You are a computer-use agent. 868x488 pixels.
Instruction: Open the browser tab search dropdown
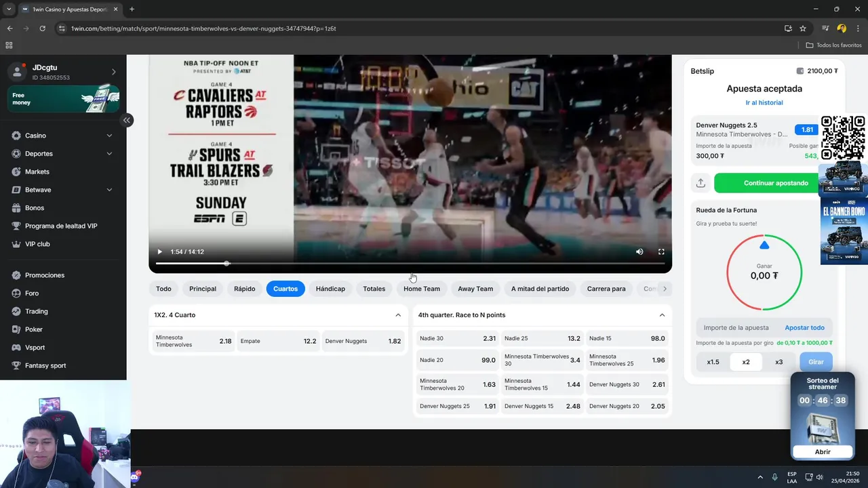[8, 9]
